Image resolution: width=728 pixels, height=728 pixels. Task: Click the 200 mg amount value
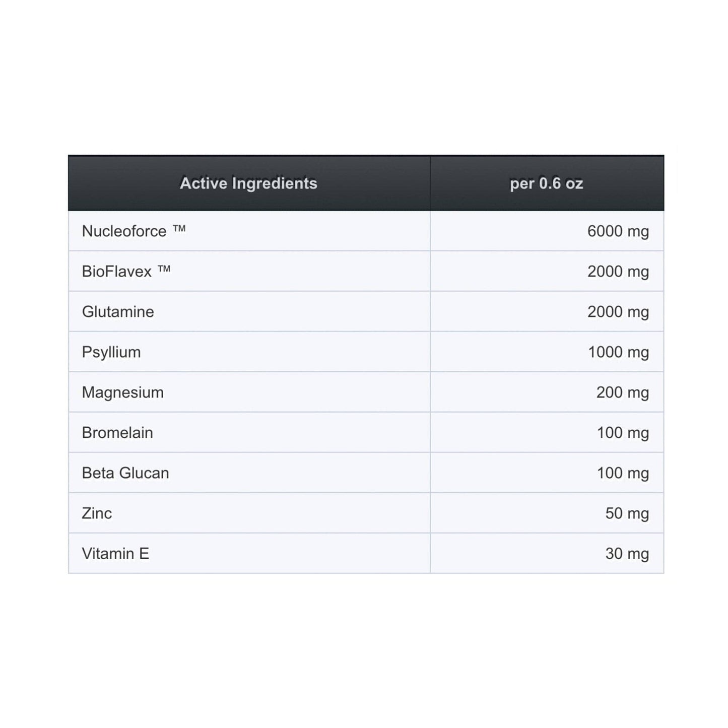[x=622, y=392]
